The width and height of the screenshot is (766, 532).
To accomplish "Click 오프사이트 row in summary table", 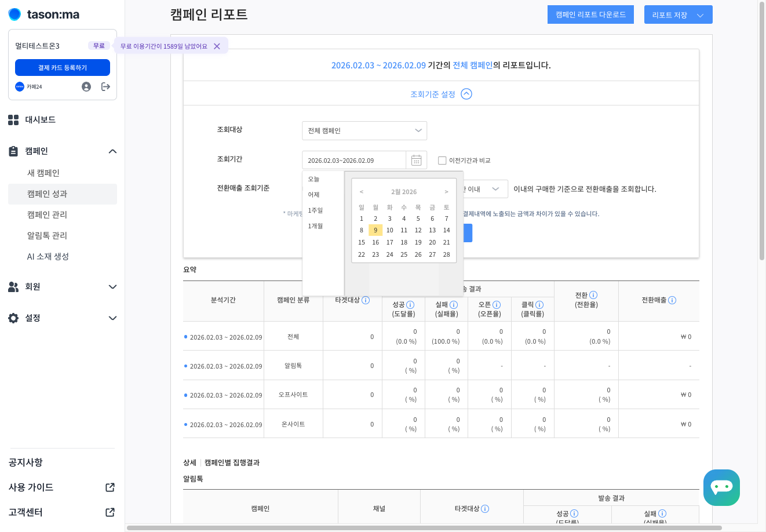I will click(441, 395).
